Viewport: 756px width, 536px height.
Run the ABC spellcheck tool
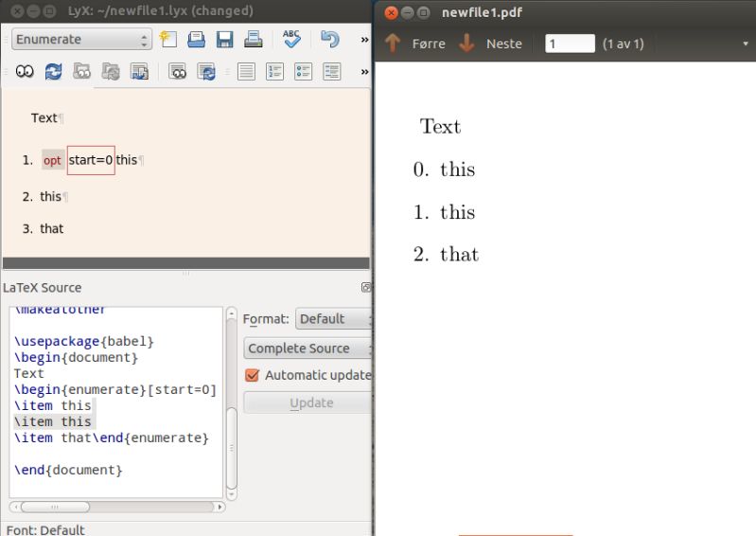pos(291,39)
